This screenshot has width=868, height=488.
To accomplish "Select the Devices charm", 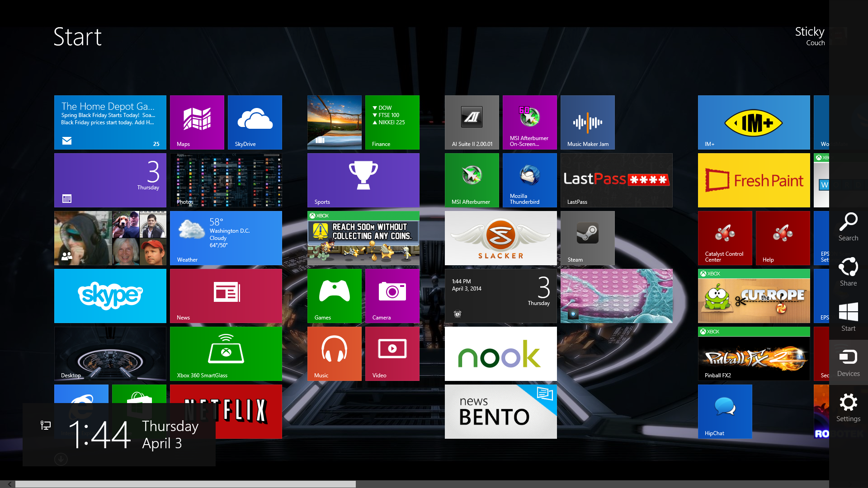I will tap(848, 362).
